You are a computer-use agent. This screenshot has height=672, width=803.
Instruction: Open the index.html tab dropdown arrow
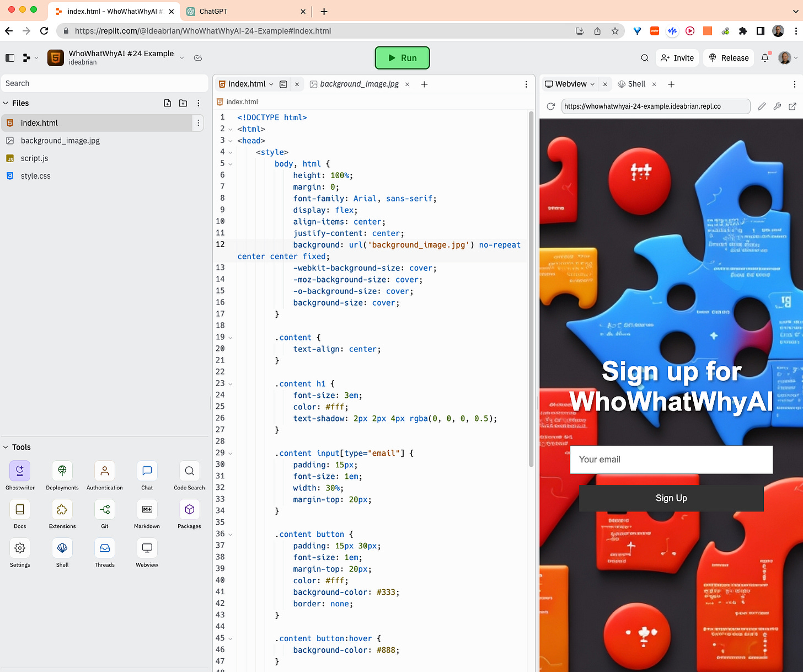click(x=271, y=84)
